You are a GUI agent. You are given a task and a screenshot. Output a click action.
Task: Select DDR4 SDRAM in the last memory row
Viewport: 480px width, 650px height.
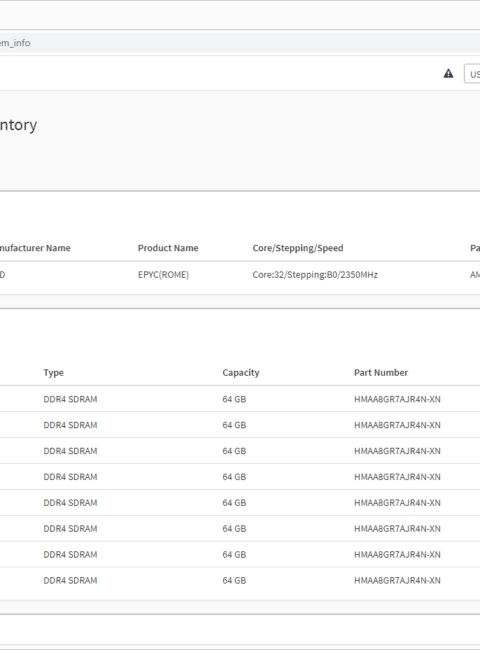tap(70, 580)
